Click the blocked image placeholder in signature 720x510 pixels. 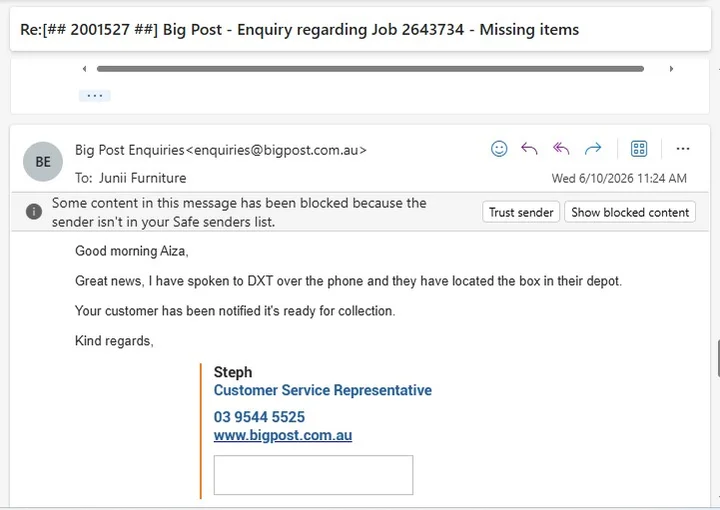(314, 475)
